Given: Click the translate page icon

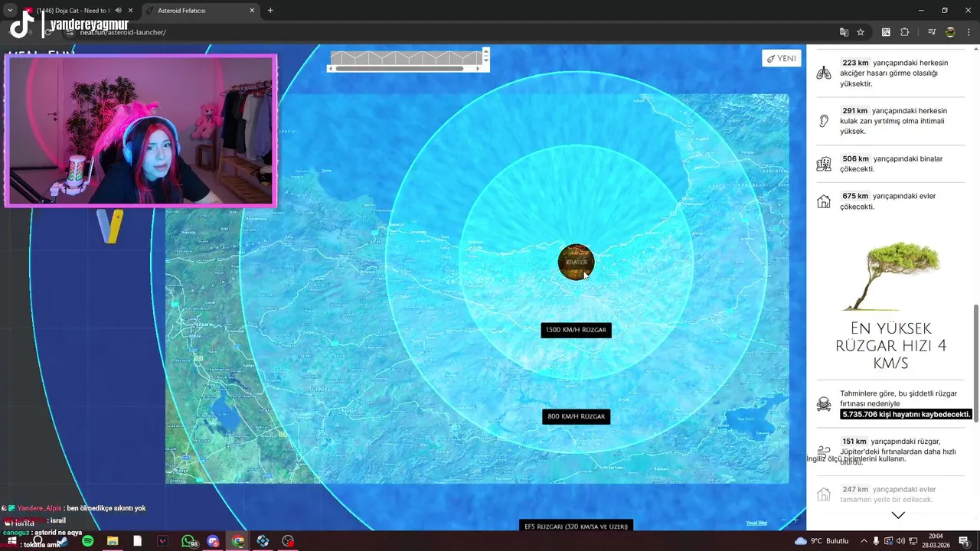Looking at the screenshot, I should pyautogui.click(x=844, y=32).
